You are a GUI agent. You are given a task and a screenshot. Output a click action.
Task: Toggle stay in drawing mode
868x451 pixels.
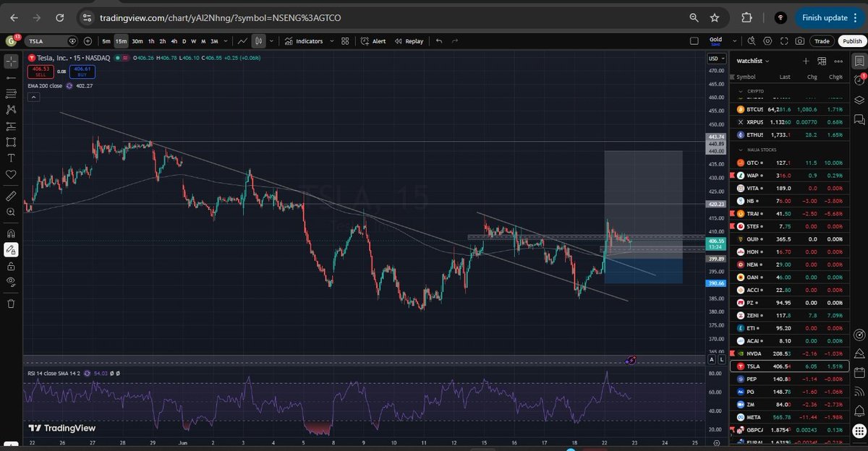(11, 249)
